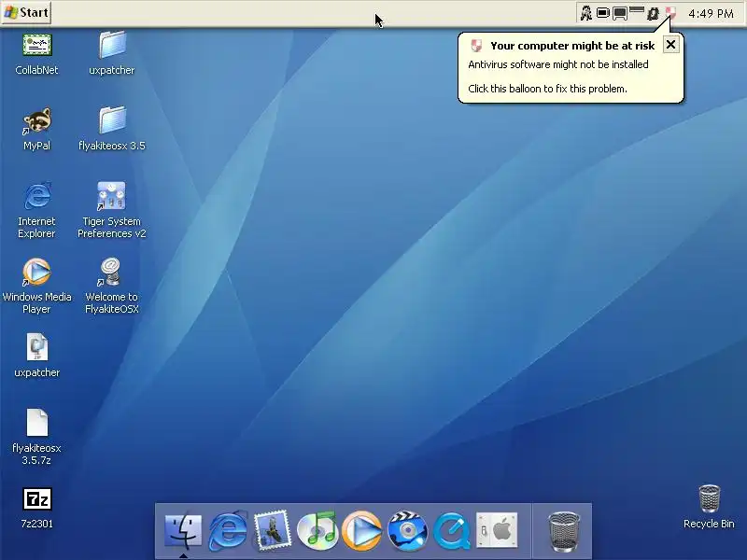Open the Mail stamp icon in the dock

pyautogui.click(x=272, y=530)
